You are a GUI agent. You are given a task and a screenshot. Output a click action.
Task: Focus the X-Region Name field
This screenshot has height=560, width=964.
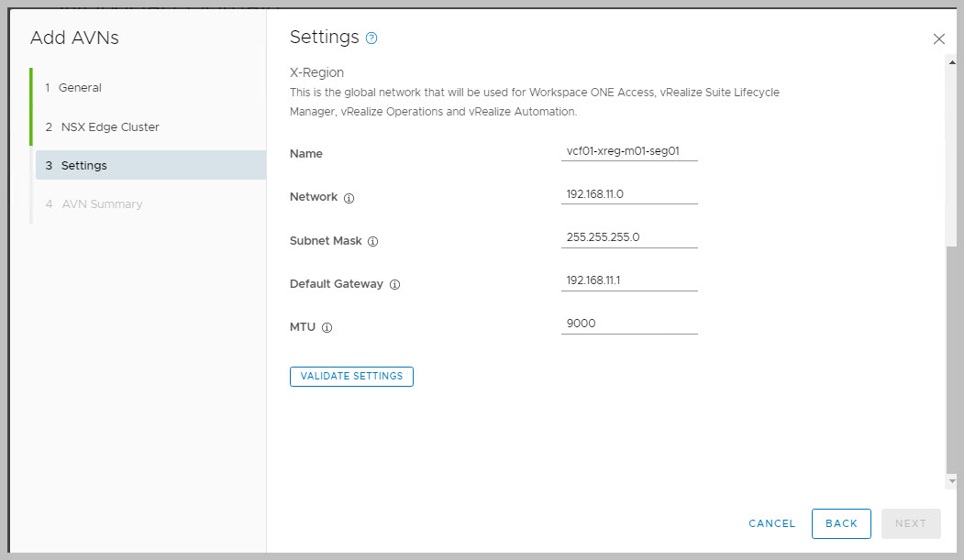tap(629, 151)
